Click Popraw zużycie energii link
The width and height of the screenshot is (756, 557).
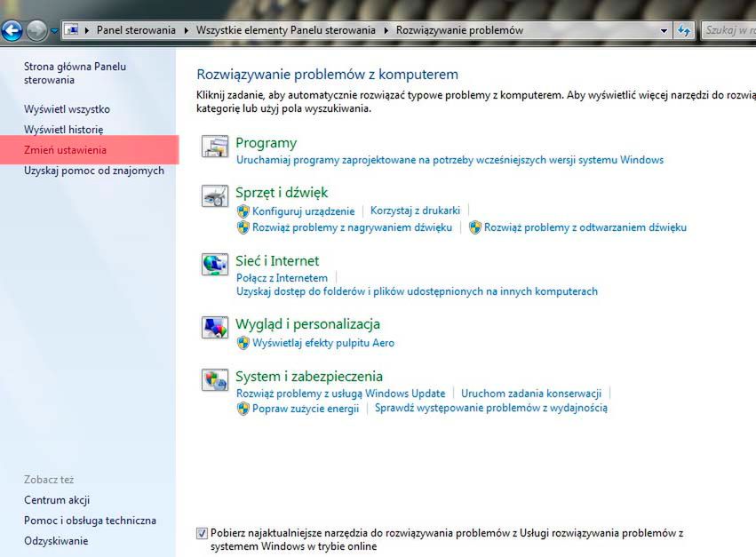(306, 409)
